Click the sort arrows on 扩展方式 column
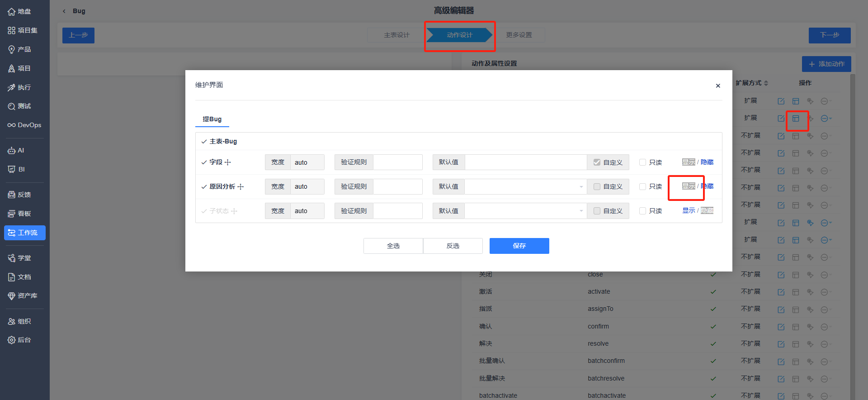The height and width of the screenshot is (400, 868). [766, 83]
